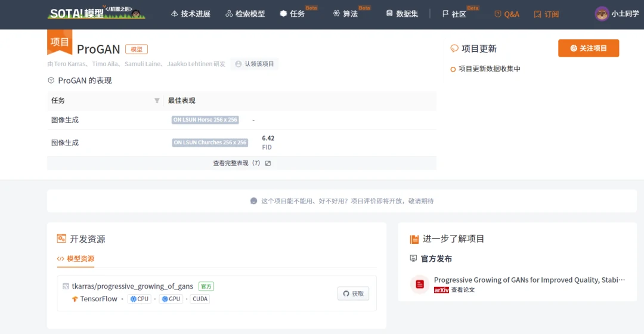Image resolution: width=644 pixels, height=334 pixels.
Task: Open the 任务 column filter dropdown
Action: pos(157,101)
